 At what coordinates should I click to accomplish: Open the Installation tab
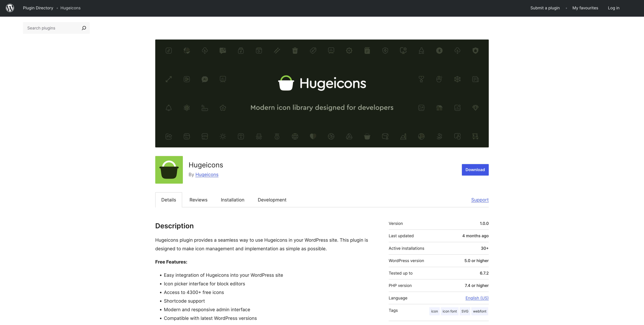[232, 200]
